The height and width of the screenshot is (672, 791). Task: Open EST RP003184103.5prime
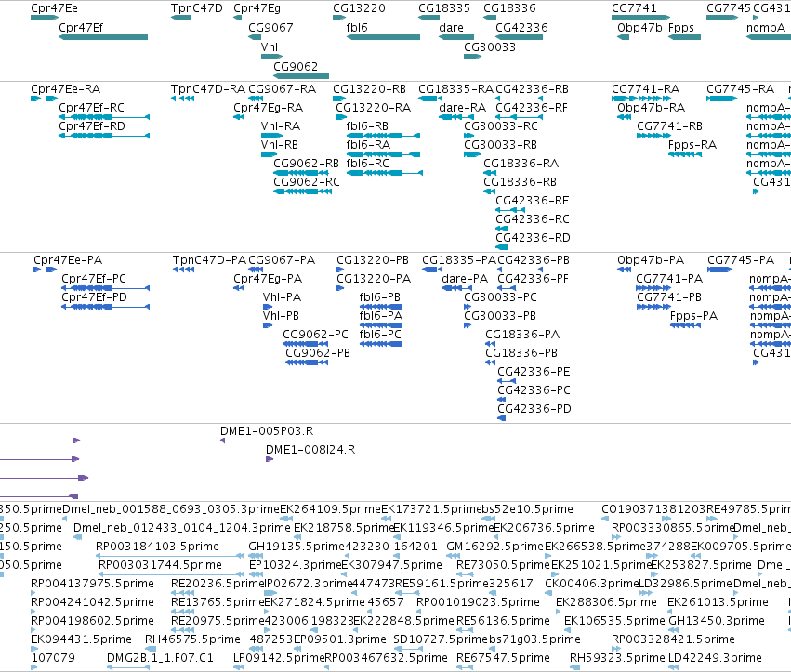[x=157, y=547]
